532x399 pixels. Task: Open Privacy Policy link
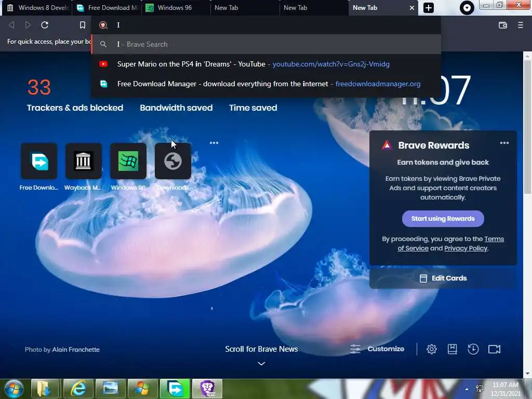(x=466, y=248)
